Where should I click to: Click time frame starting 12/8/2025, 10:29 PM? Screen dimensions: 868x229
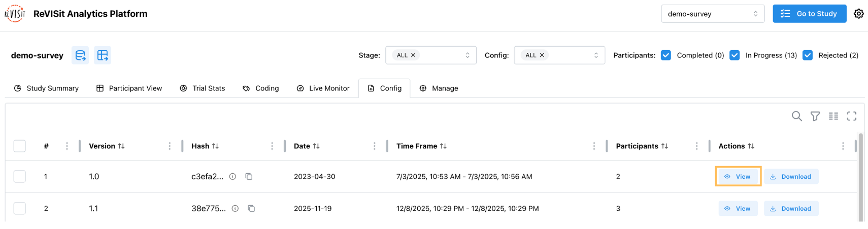pyautogui.click(x=468, y=209)
